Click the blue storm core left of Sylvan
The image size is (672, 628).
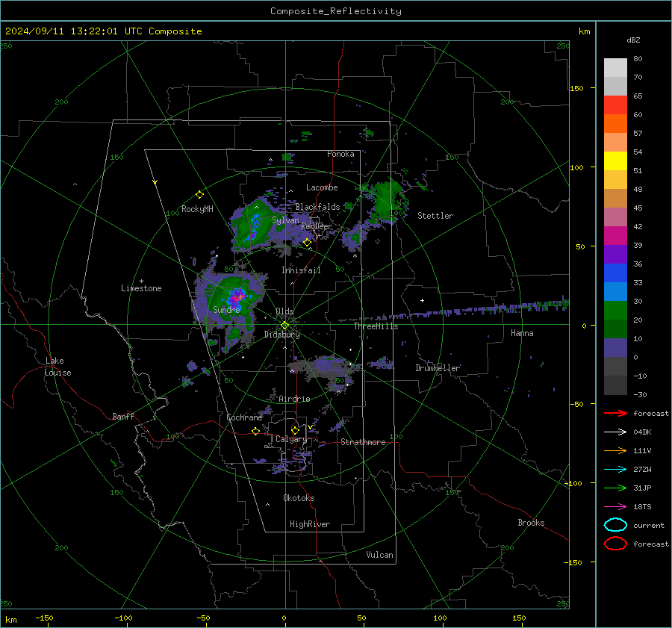(254, 226)
